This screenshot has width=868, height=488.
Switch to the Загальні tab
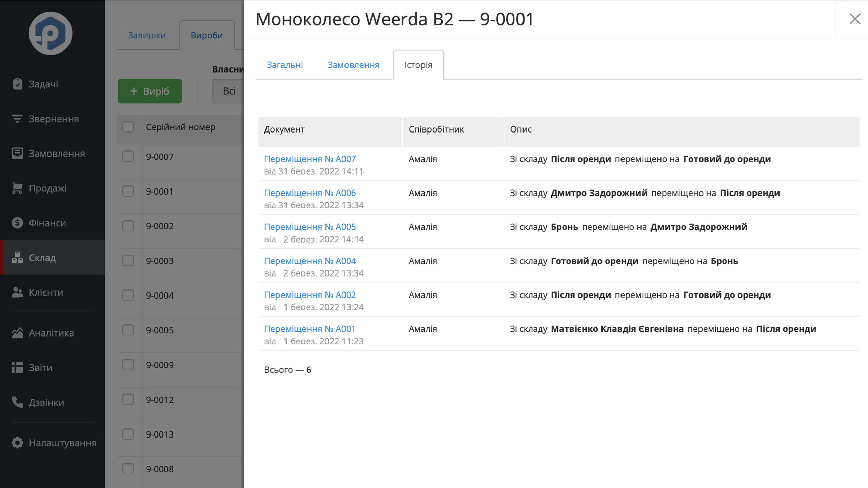[x=285, y=65]
